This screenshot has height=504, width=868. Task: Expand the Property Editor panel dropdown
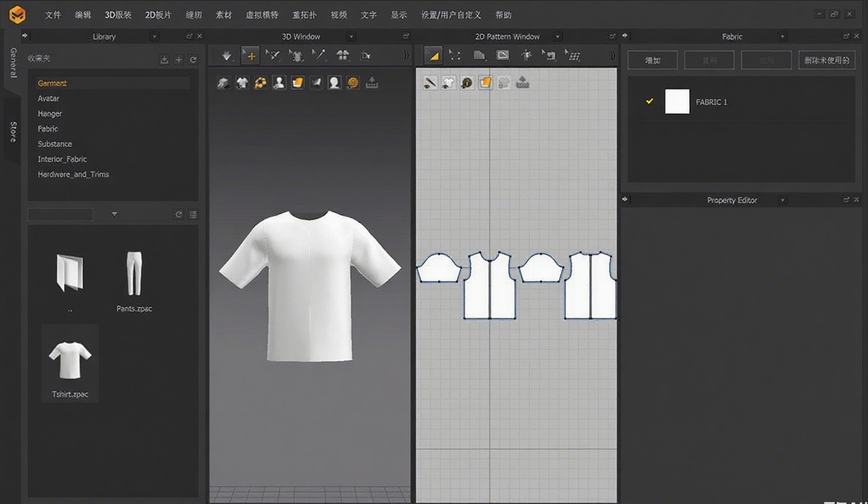[782, 200]
